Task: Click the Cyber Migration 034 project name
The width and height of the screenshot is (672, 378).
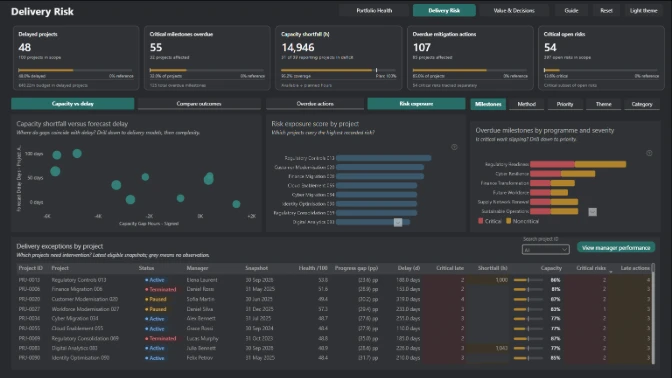Action: pos(75,318)
